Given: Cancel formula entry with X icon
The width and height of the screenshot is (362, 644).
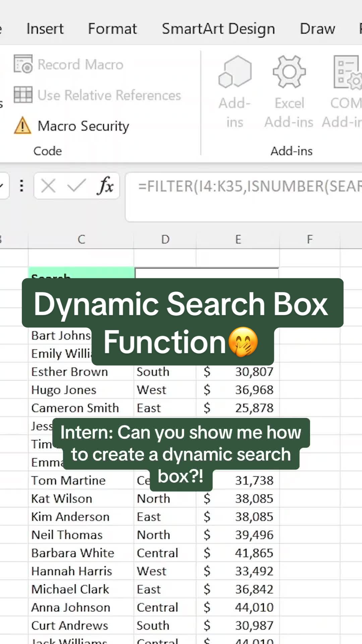Looking at the screenshot, I should tap(48, 185).
